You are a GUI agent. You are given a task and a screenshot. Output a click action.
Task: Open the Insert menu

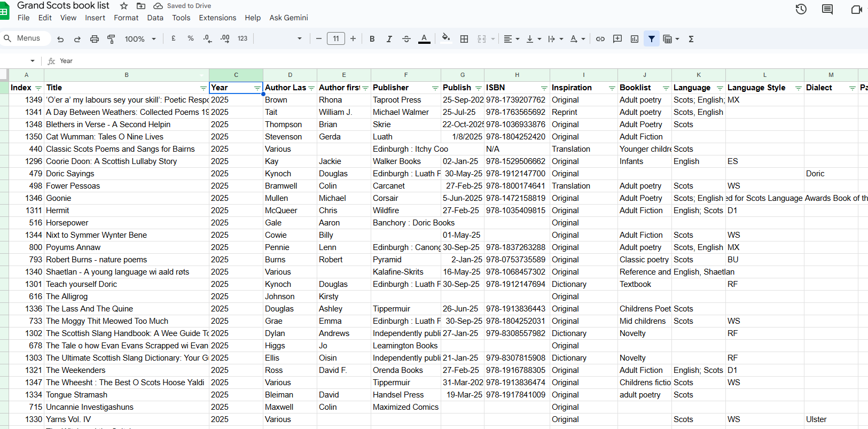(x=95, y=18)
